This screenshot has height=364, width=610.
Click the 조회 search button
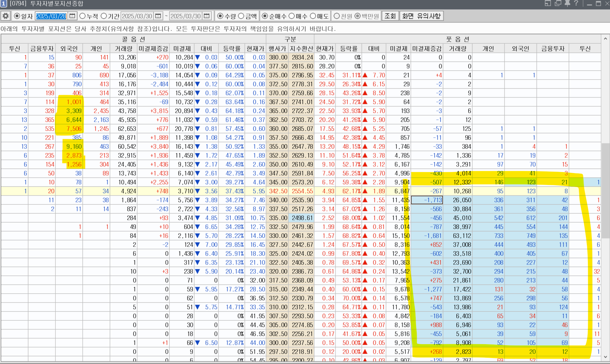[x=390, y=16]
